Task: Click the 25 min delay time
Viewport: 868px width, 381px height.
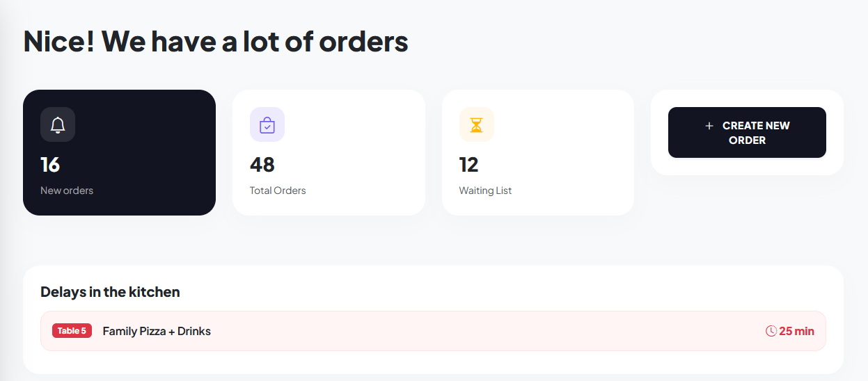Action: tap(796, 331)
